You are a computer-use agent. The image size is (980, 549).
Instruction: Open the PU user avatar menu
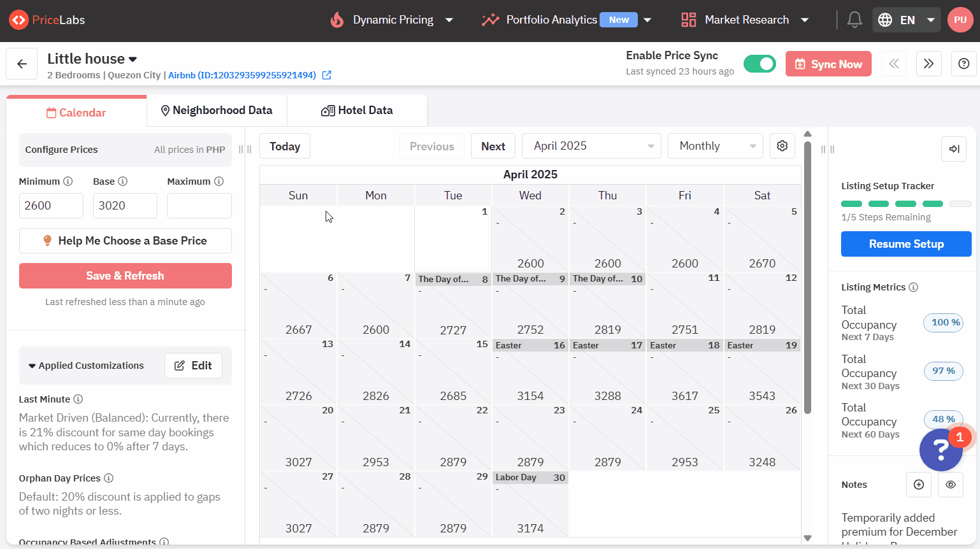pyautogui.click(x=960, y=20)
